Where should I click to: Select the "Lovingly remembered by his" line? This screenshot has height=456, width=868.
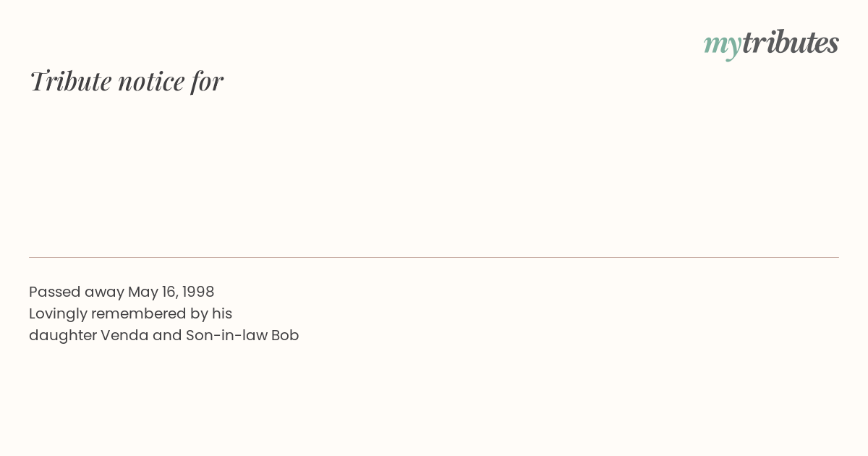[130, 313]
